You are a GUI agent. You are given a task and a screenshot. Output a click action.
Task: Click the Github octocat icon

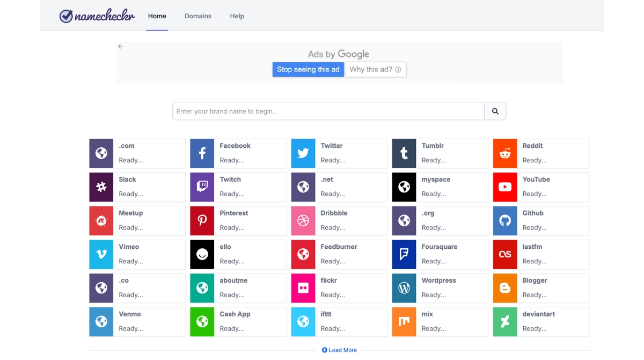(505, 221)
